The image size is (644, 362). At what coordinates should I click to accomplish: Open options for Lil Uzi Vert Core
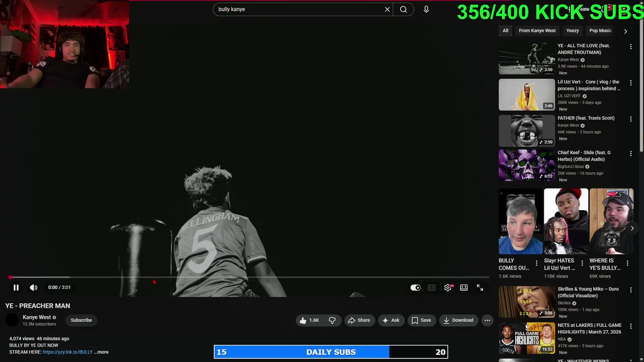click(x=630, y=82)
